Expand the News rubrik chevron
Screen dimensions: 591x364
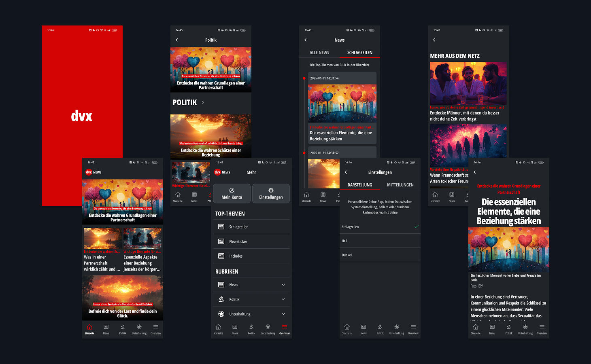coord(283,285)
